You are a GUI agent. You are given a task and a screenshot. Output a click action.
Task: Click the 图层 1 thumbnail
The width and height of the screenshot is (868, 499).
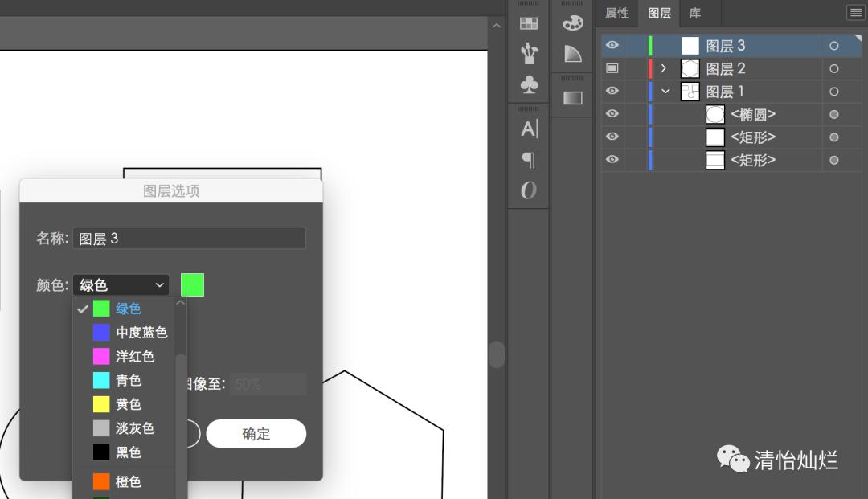pyautogui.click(x=690, y=92)
